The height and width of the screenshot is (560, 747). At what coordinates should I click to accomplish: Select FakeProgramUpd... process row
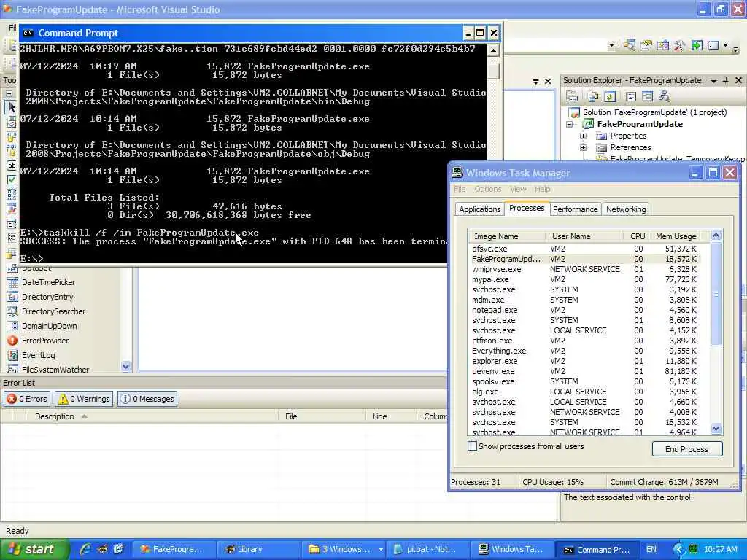[589, 259]
